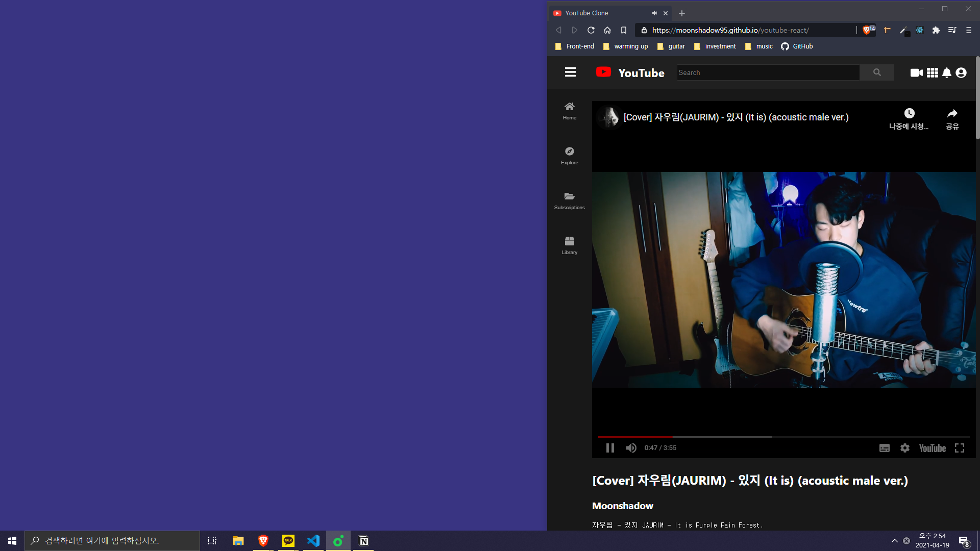Click the video camera create icon

pyautogui.click(x=916, y=73)
